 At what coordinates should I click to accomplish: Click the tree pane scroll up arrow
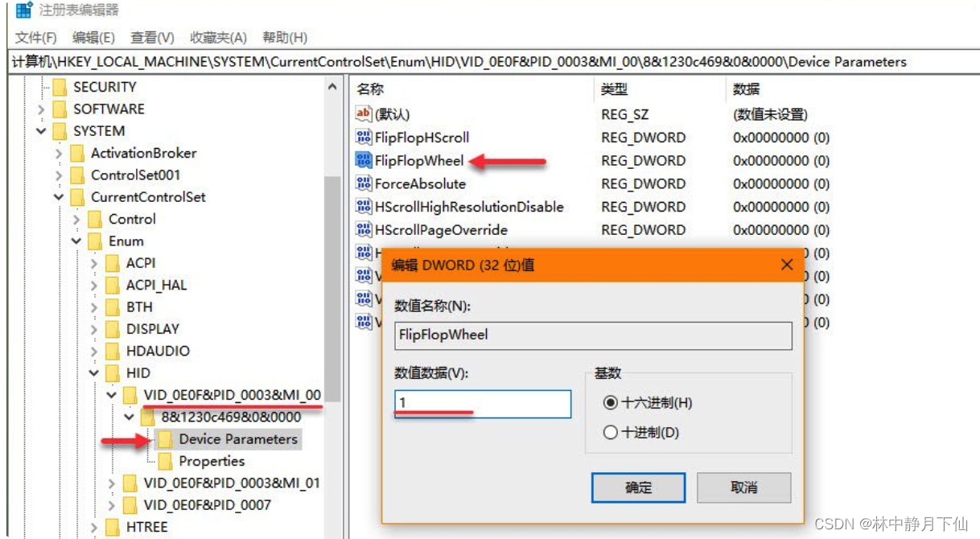point(333,86)
